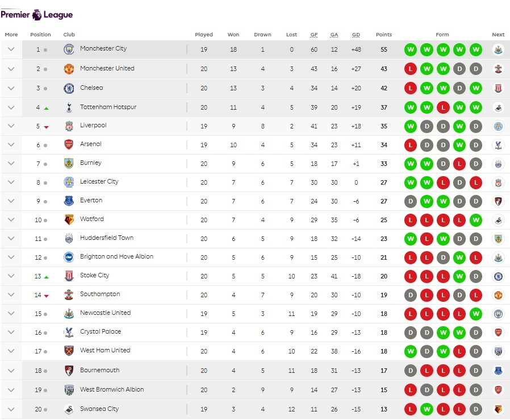The image size is (510, 420).
Task: Click Everton's first grey D form badge
Action: tap(410, 201)
